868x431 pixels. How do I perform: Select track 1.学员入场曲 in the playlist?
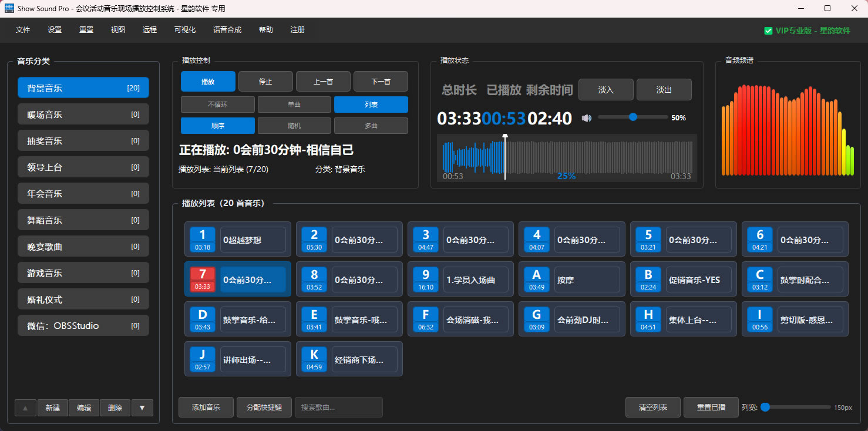tap(460, 279)
